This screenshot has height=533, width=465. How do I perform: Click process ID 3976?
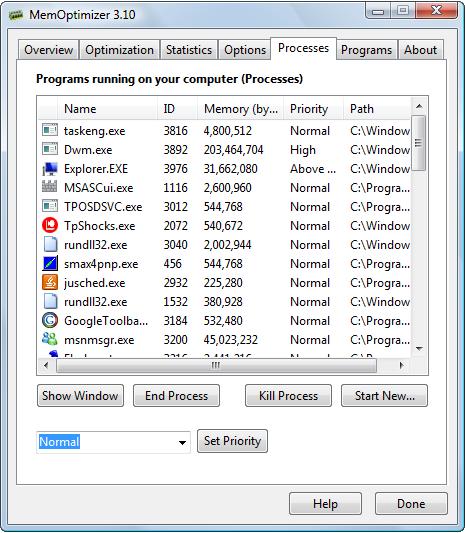pyautogui.click(x=175, y=169)
